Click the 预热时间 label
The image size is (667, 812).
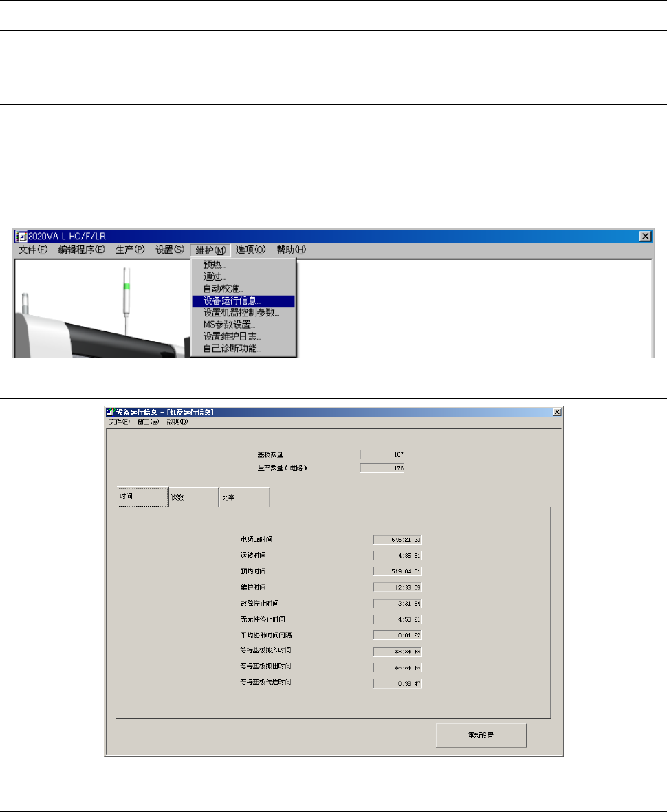pyautogui.click(x=253, y=571)
